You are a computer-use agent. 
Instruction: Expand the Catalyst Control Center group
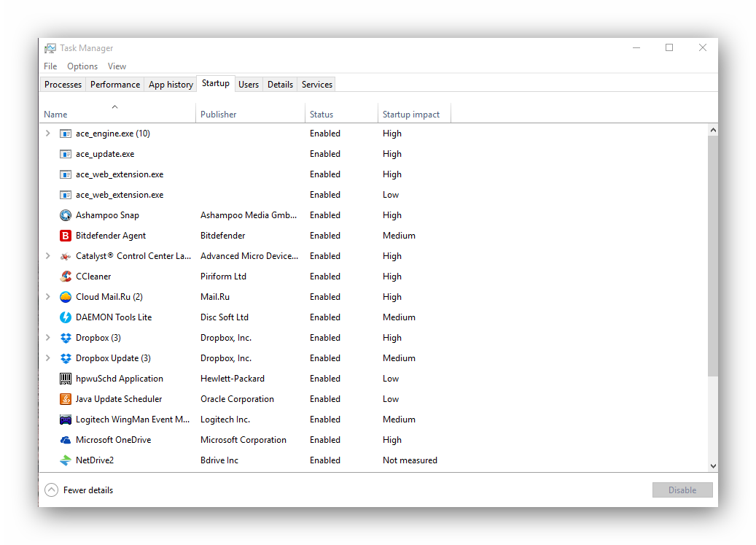pyautogui.click(x=47, y=255)
